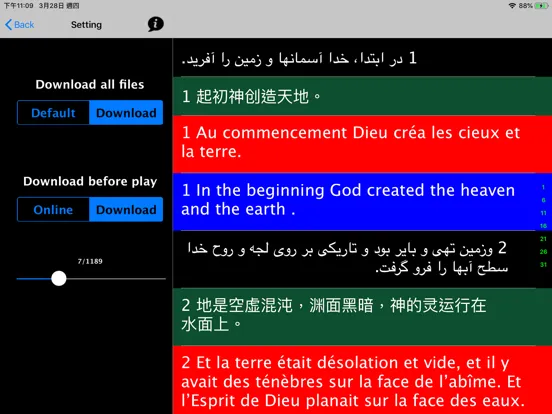The width and height of the screenshot is (552, 414).
Task: Click the 'Download all files' heading
Action: click(x=90, y=84)
